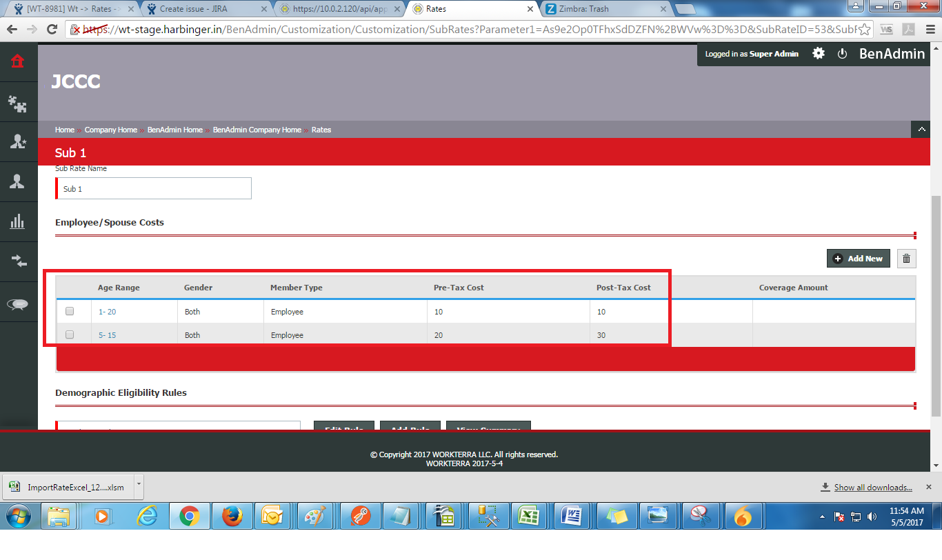Click the power logout icon in header
The image size is (942, 560).
[842, 54]
